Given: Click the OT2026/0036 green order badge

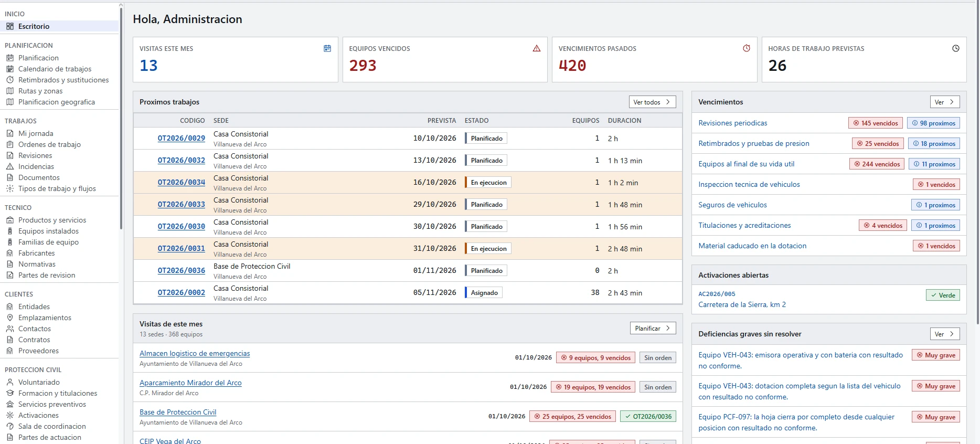Looking at the screenshot, I should (x=648, y=416).
